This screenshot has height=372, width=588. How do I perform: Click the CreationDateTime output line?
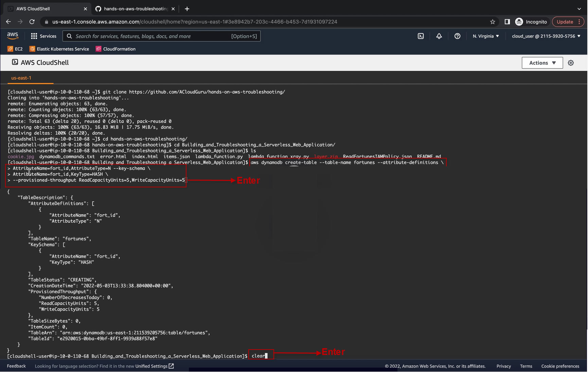(x=101, y=286)
